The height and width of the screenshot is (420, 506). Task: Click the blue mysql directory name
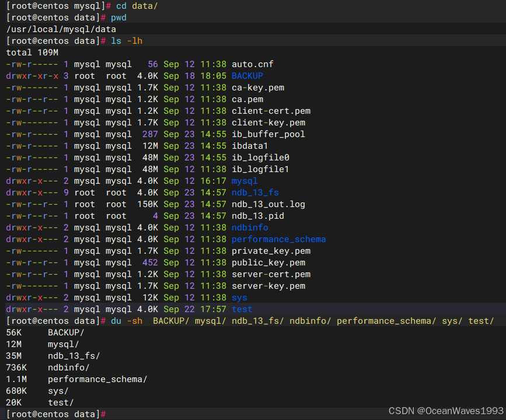pos(245,181)
